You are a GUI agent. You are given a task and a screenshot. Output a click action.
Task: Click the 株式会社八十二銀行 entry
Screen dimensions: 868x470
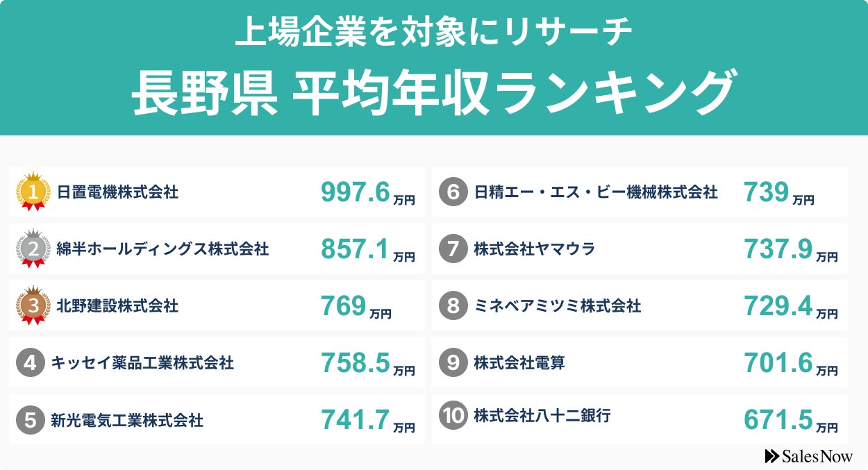tap(542, 416)
